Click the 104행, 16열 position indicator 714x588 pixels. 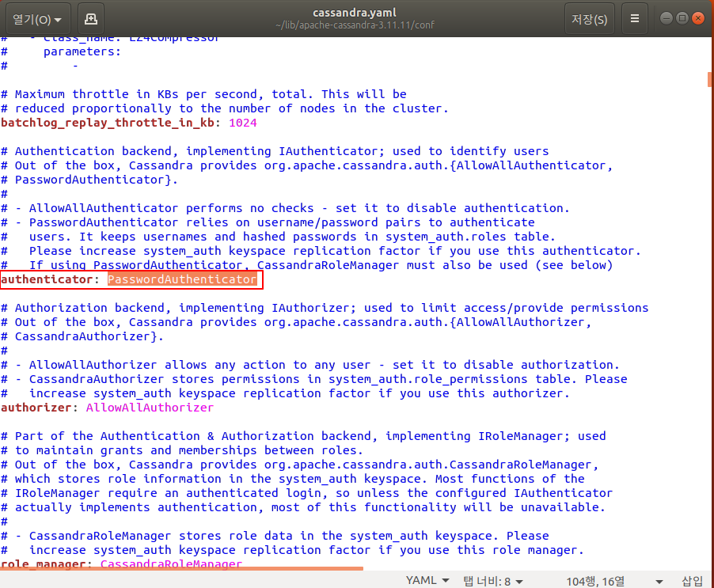pos(594,581)
